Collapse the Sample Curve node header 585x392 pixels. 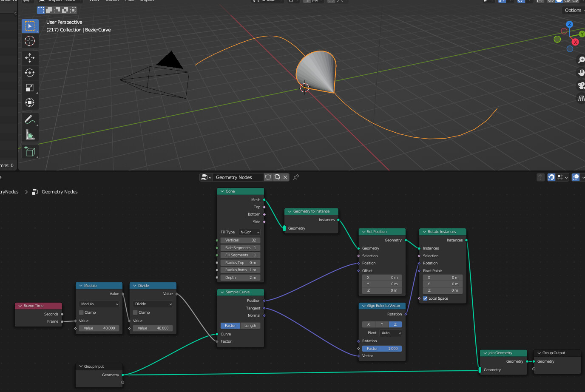coord(223,292)
